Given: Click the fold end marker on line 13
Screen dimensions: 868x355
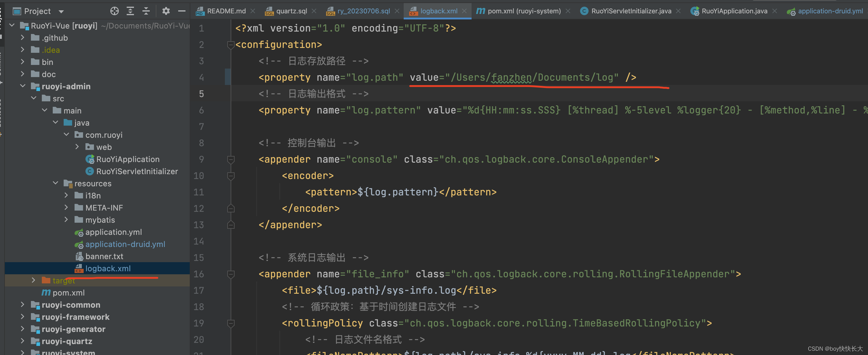Looking at the screenshot, I should [231, 225].
